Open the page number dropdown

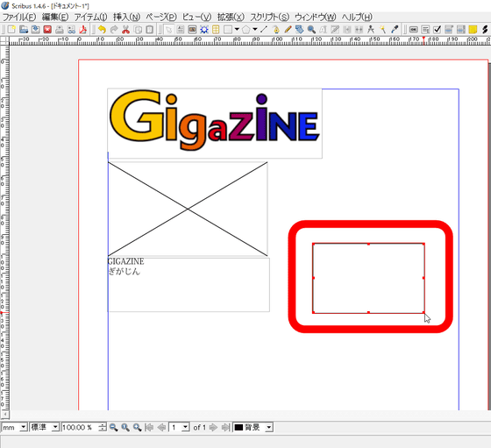(x=179, y=427)
